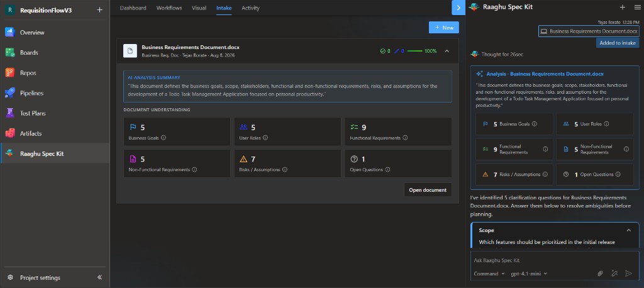Collapse the Spec Kit side panel arrow

458,8
